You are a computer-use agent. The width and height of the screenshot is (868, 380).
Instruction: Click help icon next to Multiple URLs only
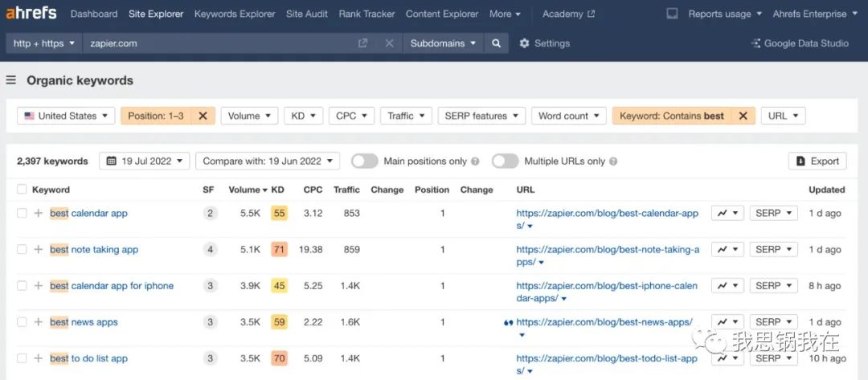pos(612,161)
